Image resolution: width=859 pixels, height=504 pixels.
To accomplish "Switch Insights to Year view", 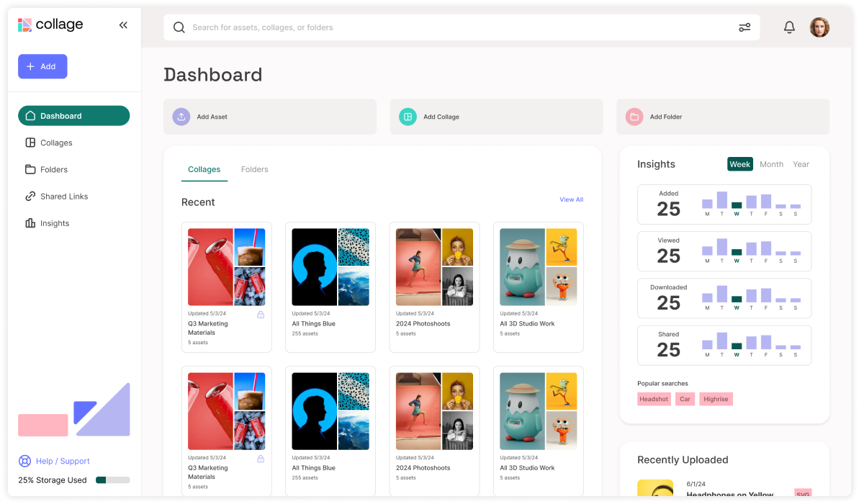I will coord(801,164).
